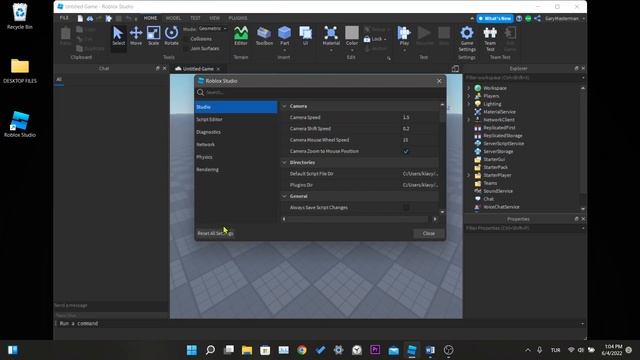Select the Select tool in ribbon
The width and height of the screenshot is (640, 360).
coord(118,36)
